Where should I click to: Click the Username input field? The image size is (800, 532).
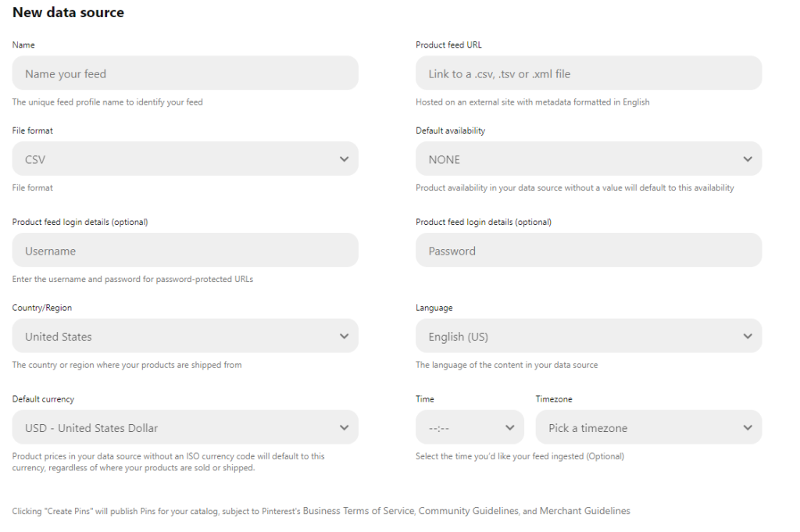pos(185,251)
